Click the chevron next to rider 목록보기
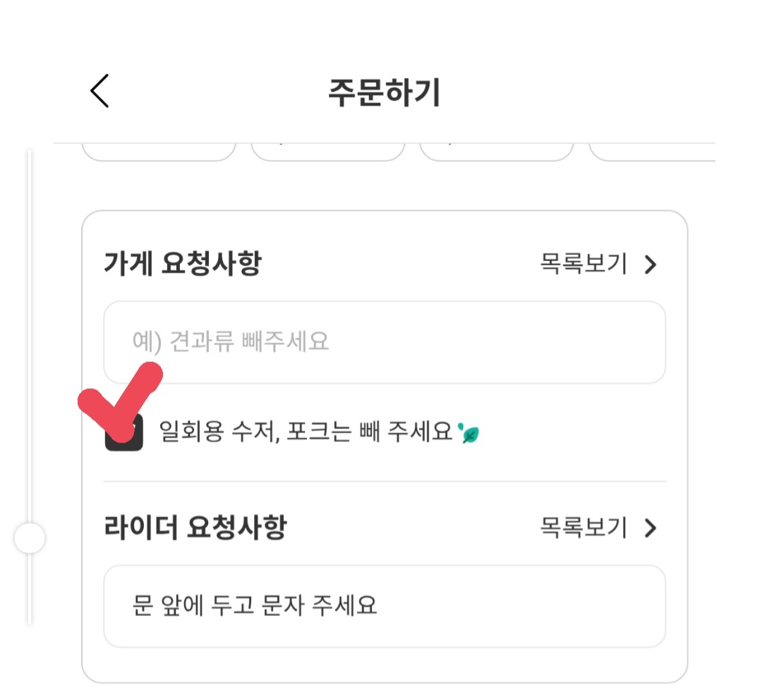The width and height of the screenshot is (762, 700). pos(651,528)
